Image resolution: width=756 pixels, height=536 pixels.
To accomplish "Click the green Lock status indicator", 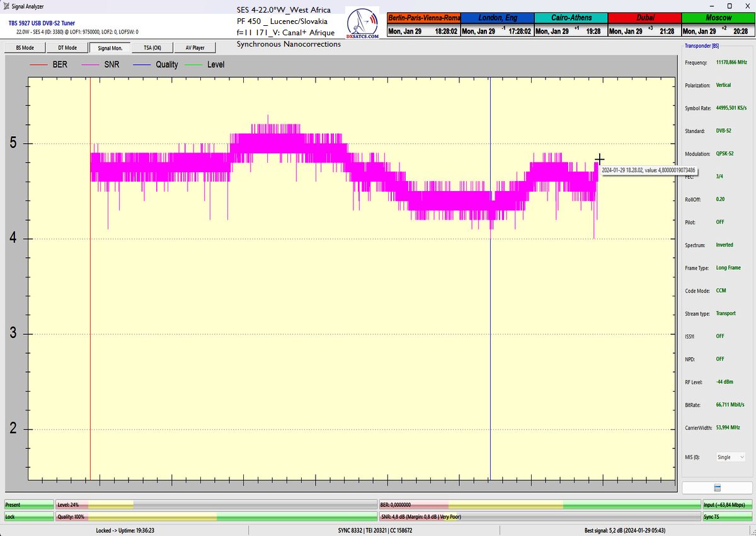I will pyautogui.click(x=29, y=516).
